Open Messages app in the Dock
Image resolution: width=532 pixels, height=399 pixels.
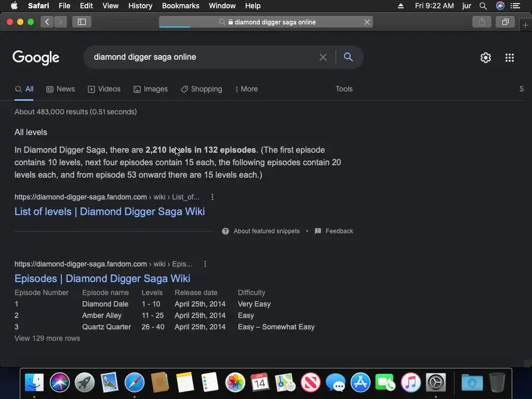tap(336, 382)
